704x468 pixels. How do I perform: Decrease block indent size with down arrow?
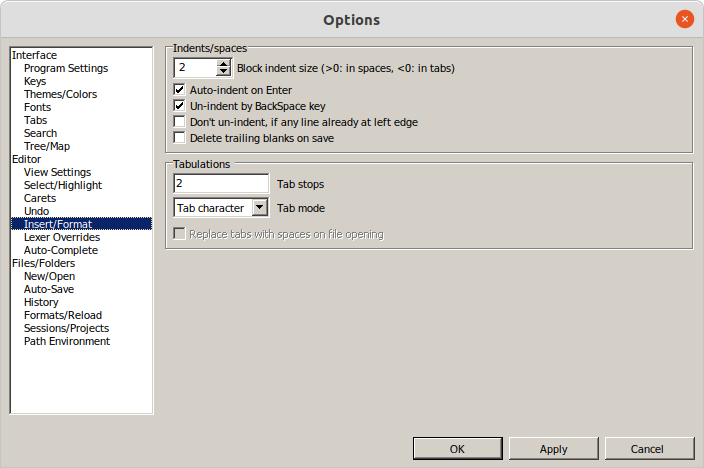[223, 72]
